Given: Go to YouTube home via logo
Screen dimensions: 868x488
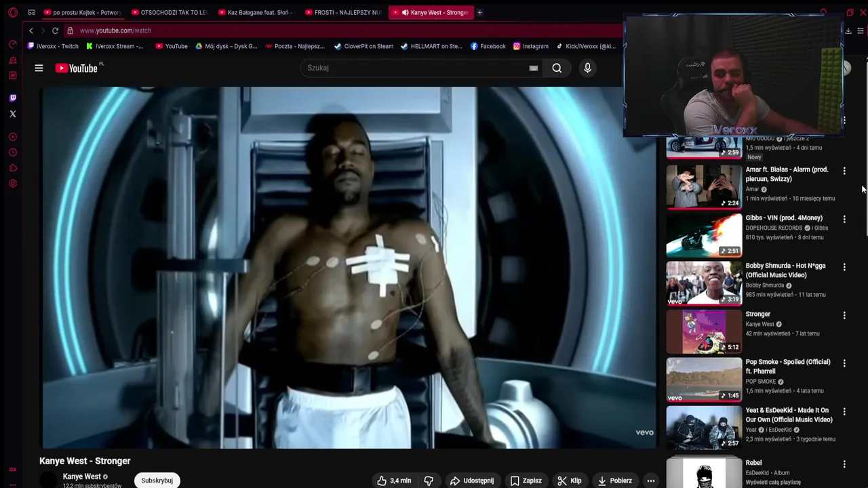Looking at the screenshot, I should click(x=77, y=68).
